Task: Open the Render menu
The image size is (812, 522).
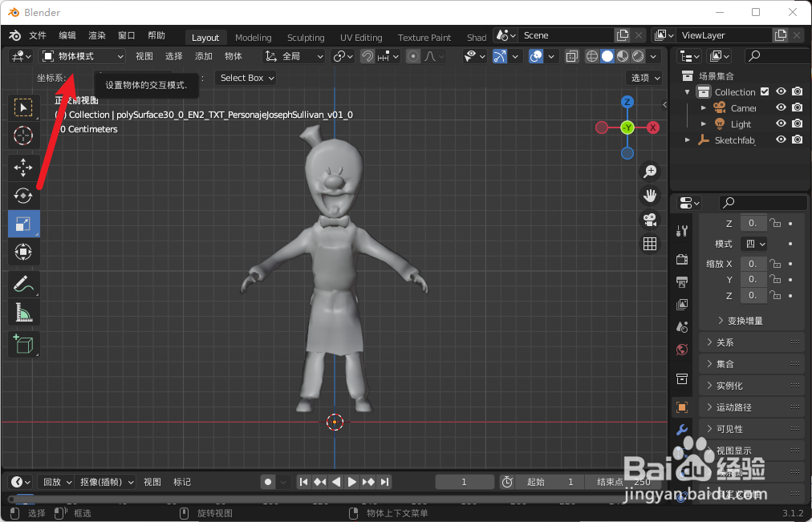Action: point(97,35)
